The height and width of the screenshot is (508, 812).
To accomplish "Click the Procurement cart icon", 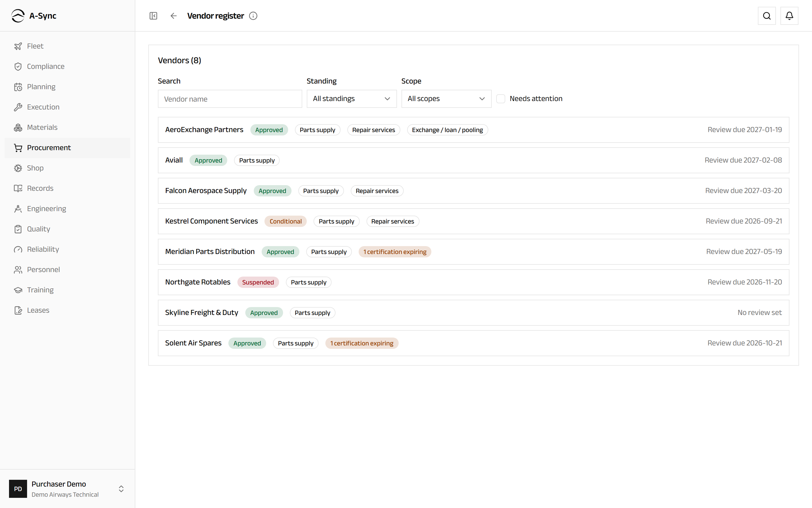I will point(18,148).
